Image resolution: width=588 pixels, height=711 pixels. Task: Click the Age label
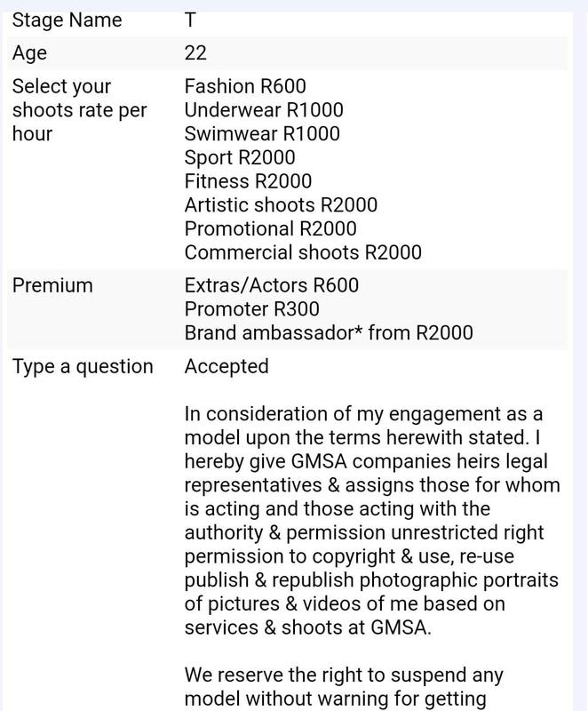tap(29, 53)
